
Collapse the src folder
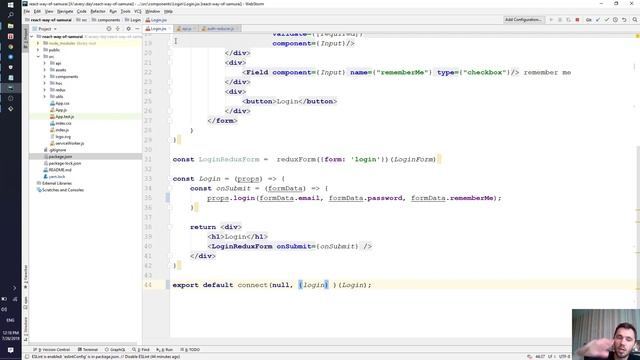(x=38, y=57)
